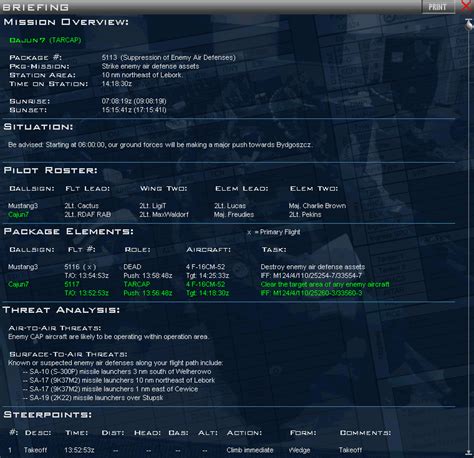
Task: Click takeoff time 'T/O: 13:54:53z'
Action: pos(86,276)
